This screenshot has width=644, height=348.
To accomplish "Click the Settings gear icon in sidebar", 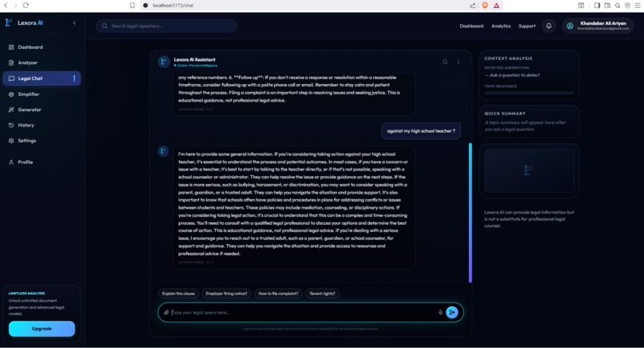I will click(x=11, y=141).
